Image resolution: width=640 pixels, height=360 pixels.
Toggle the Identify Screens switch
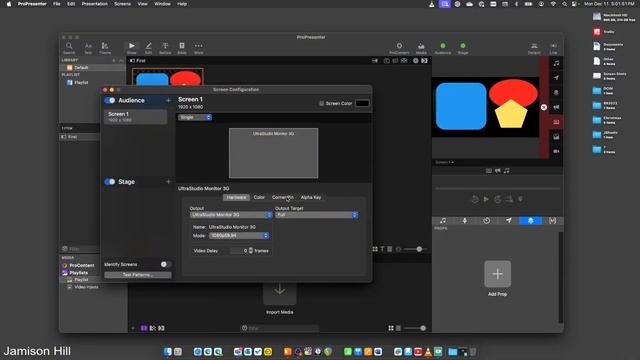[165, 264]
